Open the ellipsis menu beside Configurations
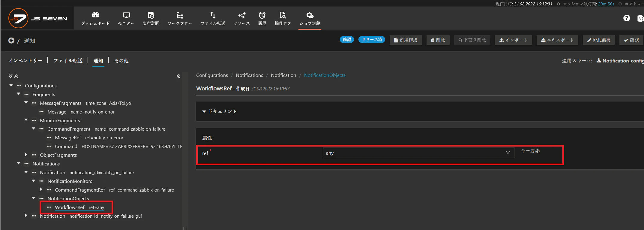This screenshot has width=644, height=230. point(19,86)
